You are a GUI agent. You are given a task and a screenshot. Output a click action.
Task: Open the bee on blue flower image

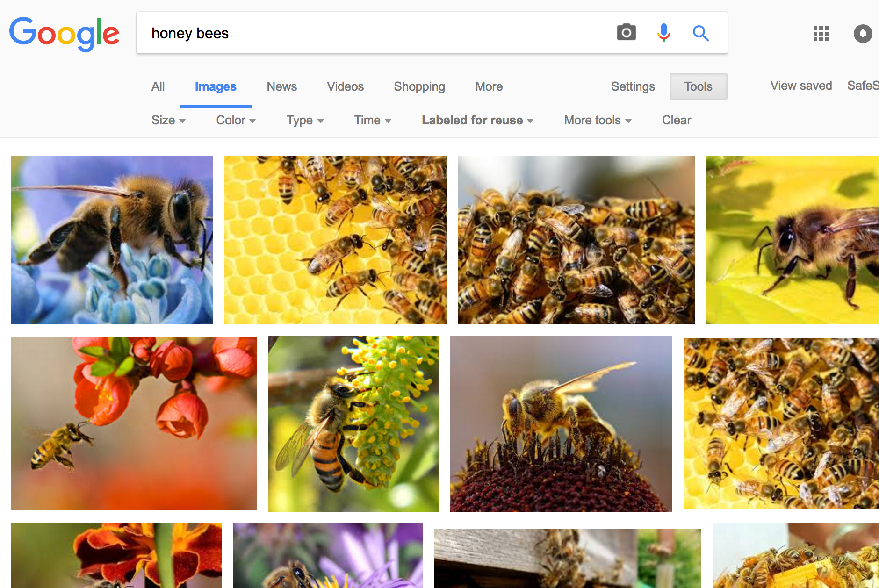(x=112, y=240)
